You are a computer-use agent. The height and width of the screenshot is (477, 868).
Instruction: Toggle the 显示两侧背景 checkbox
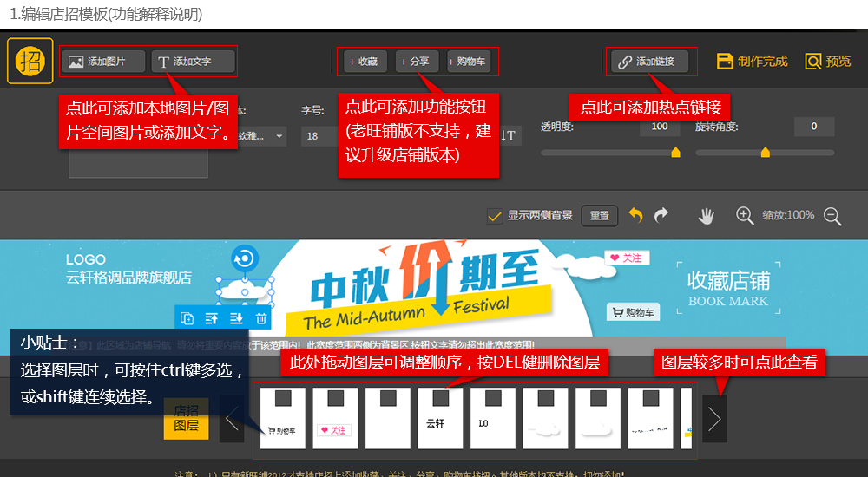(x=495, y=216)
